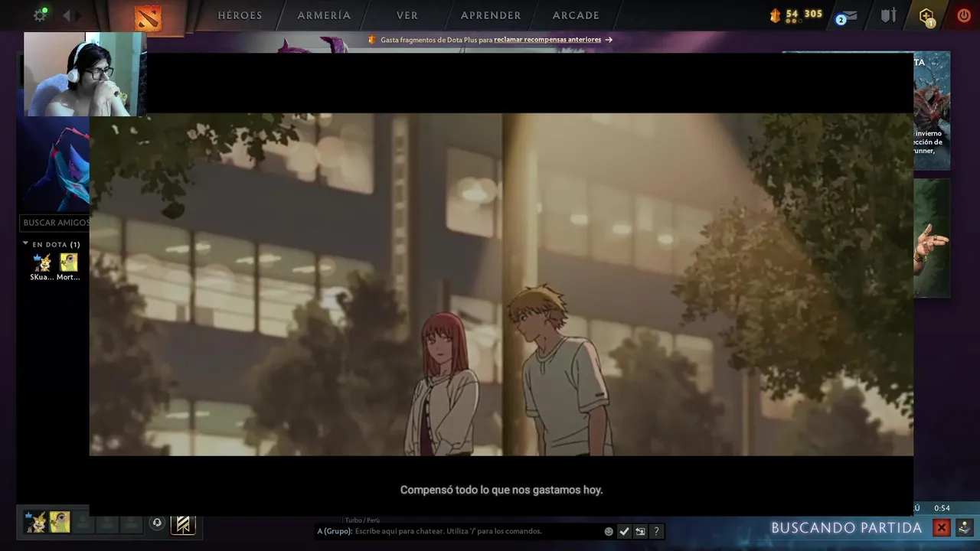Select friend SKua... avatar in friends list

[x=41, y=262]
